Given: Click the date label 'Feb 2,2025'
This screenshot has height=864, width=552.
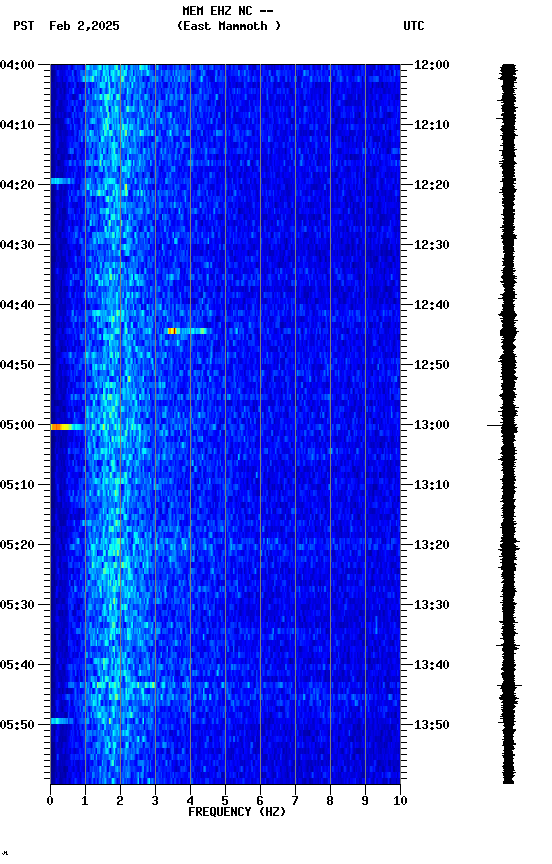Looking at the screenshot, I should [84, 26].
